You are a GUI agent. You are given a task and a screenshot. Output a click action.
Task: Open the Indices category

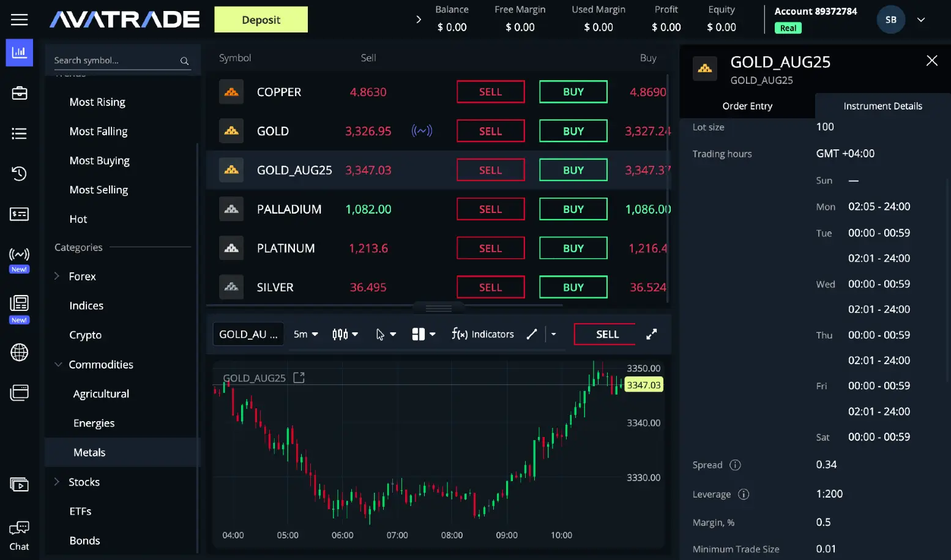[x=86, y=305]
